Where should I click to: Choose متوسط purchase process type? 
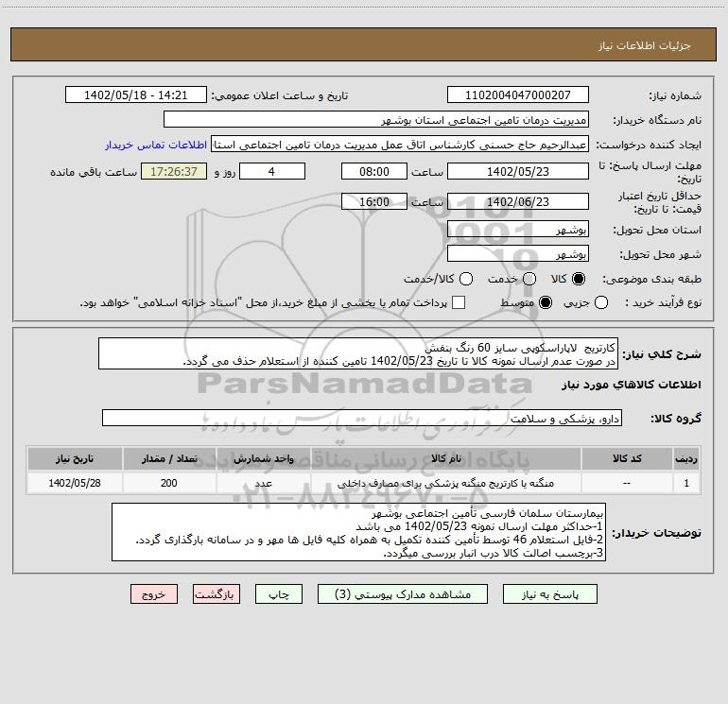pos(546,302)
